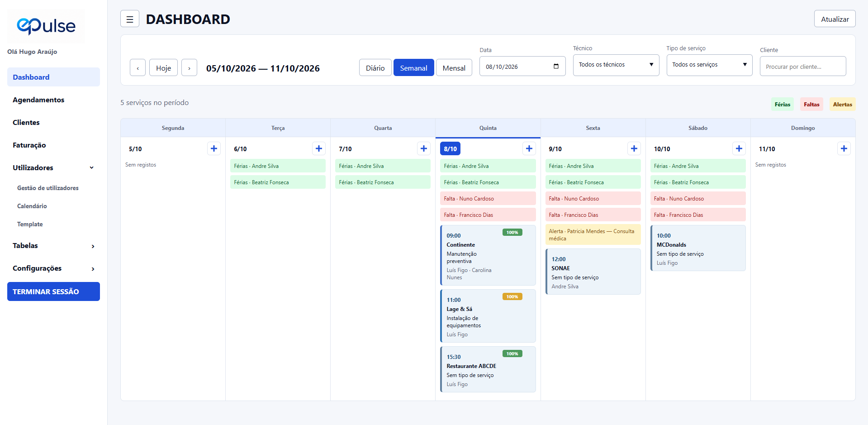Image resolution: width=868 pixels, height=425 pixels.
Task: Add a record on Wednesday 7/10
Action: tap(424, 148)
